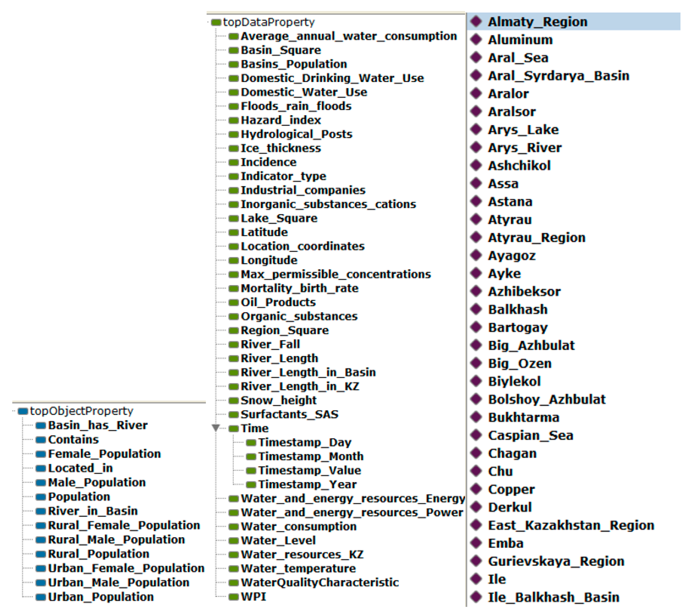Click the purple diamond beside Ile_Balkhash_Basin

[x=476, y=596]
